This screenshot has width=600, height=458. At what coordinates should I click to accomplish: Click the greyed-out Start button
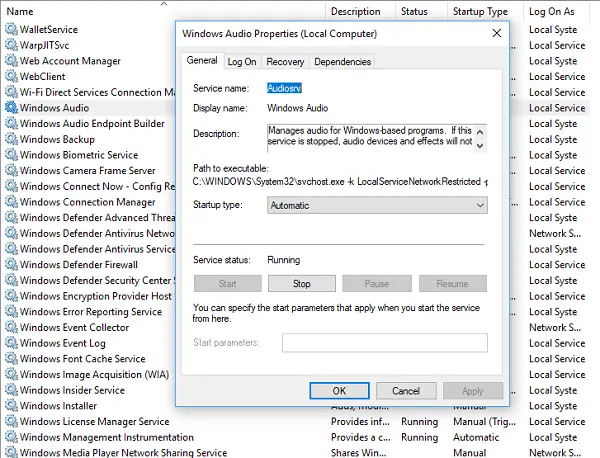pos(227,284)
